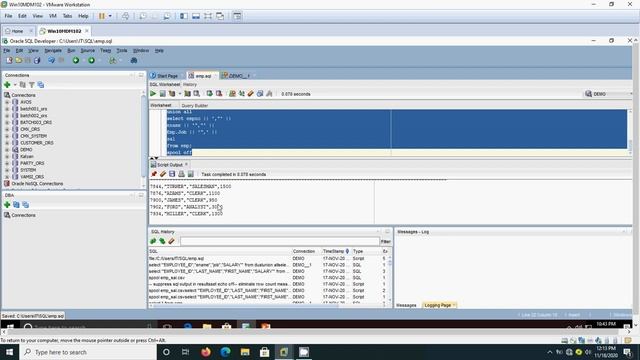Expand the PARTY_ORS connection node

click(x=7, y=163)
